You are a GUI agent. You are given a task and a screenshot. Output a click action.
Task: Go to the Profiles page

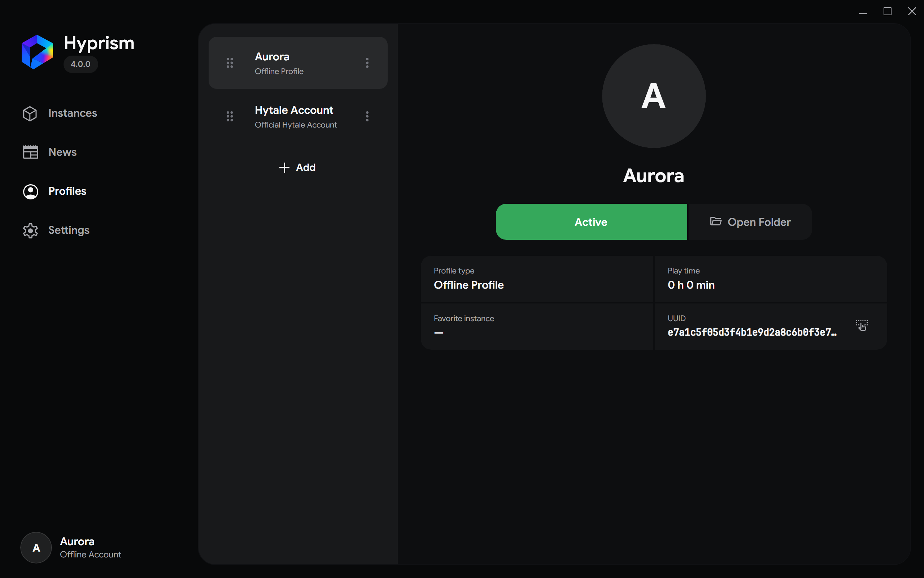tap(55, 191)
